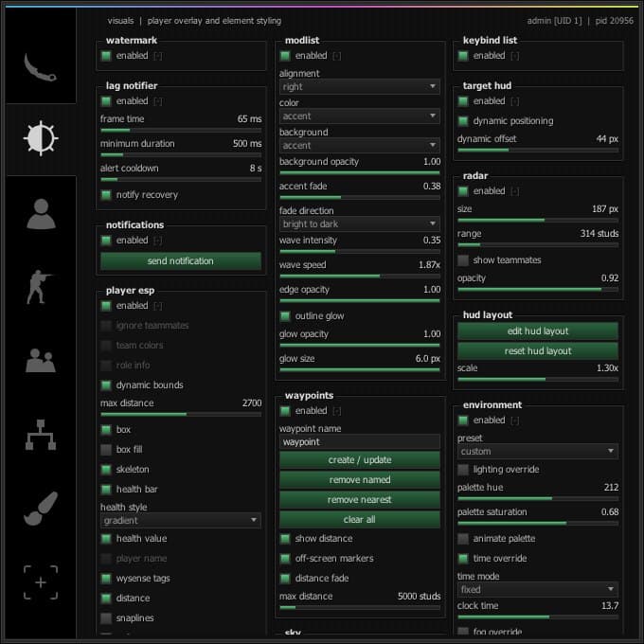Click send notification button
The image size is (644, 644).
tap(181, 261)
